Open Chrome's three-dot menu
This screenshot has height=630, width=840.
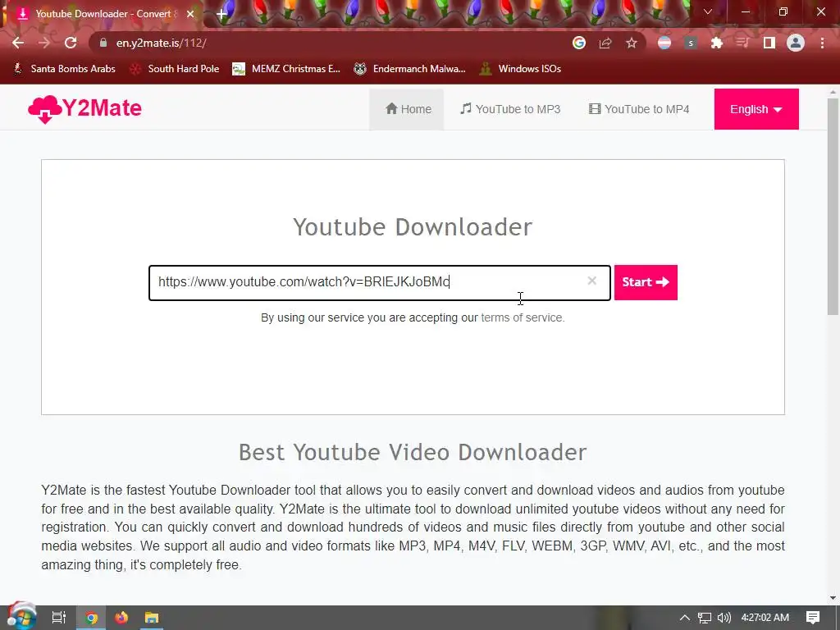click(822, 43)
